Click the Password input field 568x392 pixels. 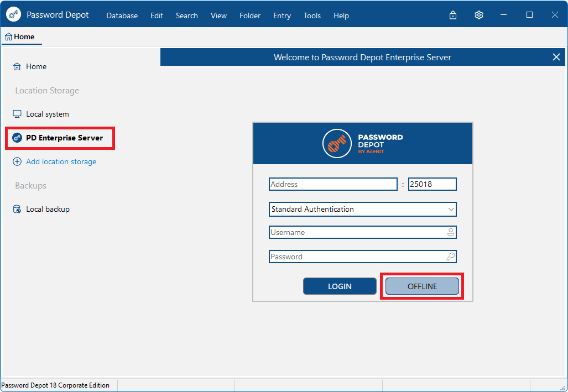tap(363, 257)
